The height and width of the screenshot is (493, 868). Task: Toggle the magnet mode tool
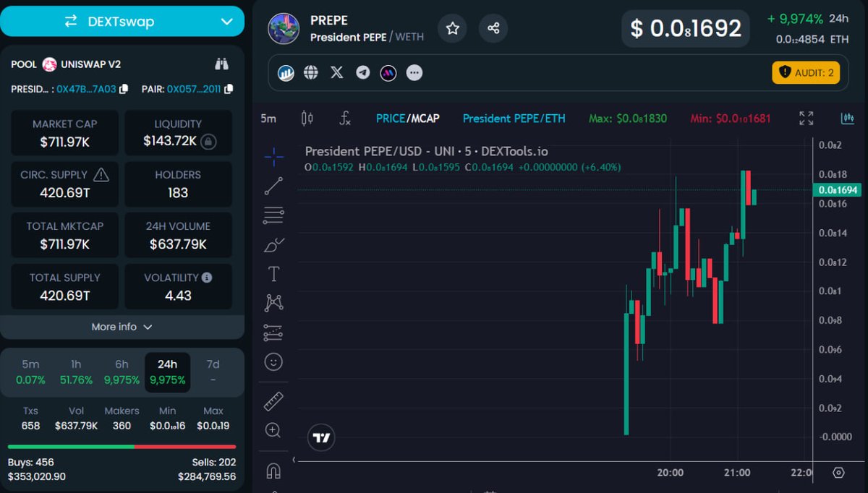point(273,471)
